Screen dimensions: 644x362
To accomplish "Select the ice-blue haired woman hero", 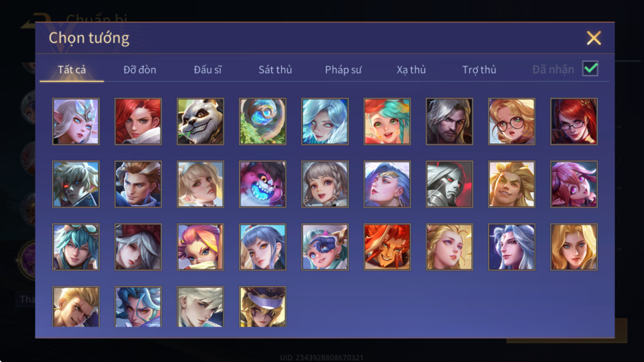I will (x=325, y=122).
